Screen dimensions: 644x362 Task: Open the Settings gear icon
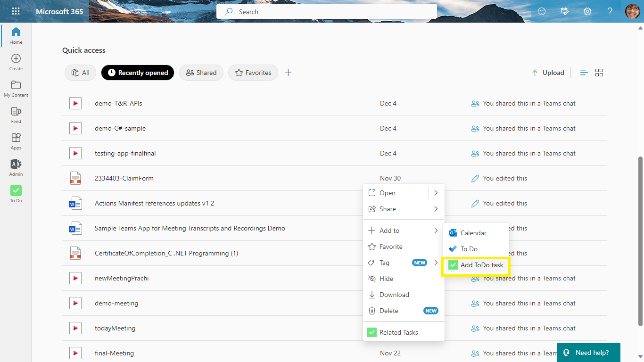tap(587, 11)
